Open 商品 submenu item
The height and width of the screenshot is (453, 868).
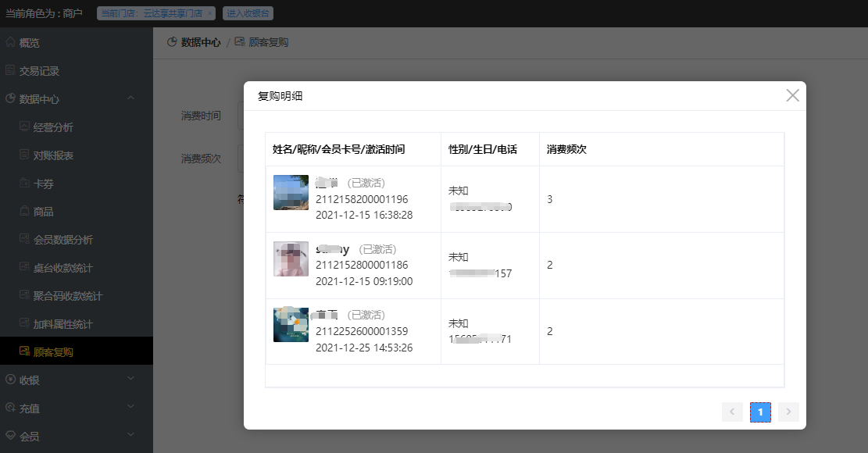click(77, 212)
